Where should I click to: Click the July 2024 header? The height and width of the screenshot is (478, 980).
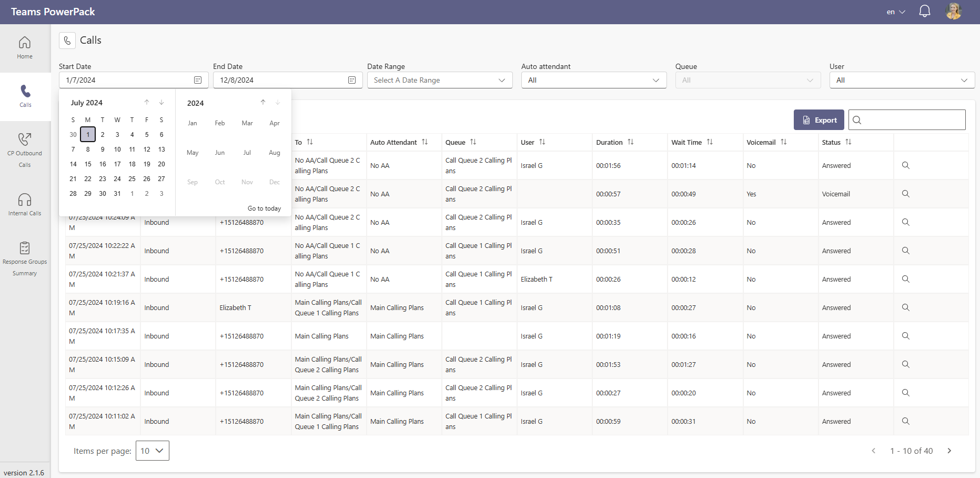[x=87, y=103]
